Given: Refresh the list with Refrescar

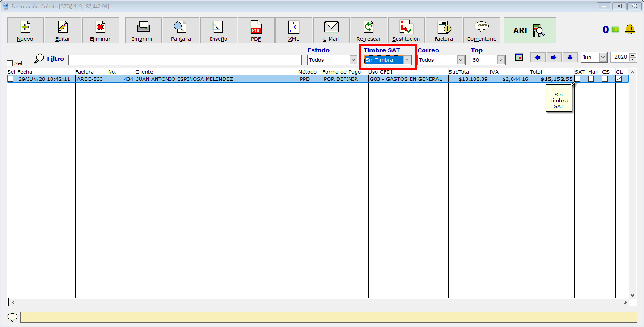Looking at the screenshot, I should pos(369,30).
